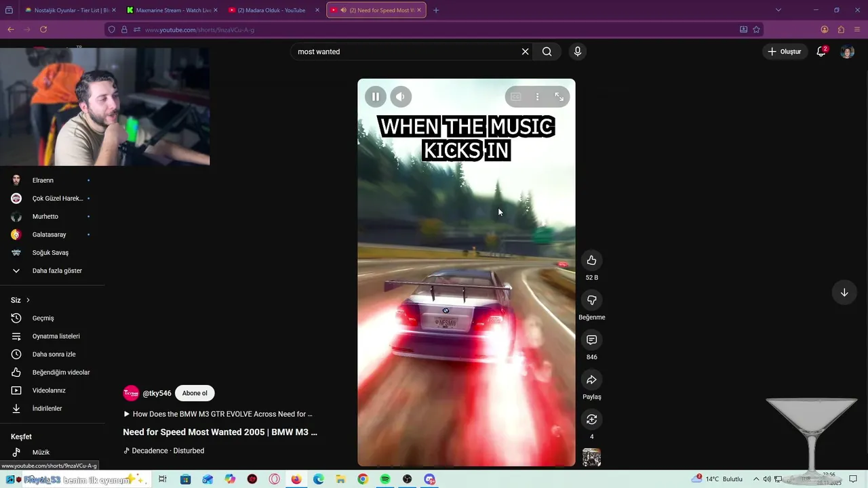Open YouTube notifications bell
868x488 pixels.
821,52
